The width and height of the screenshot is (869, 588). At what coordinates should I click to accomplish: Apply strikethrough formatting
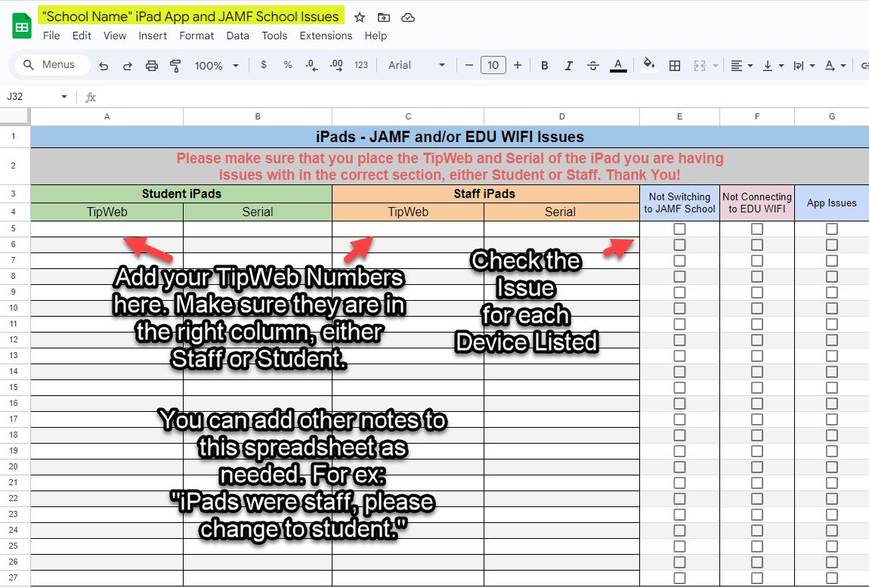click(592, 66)
